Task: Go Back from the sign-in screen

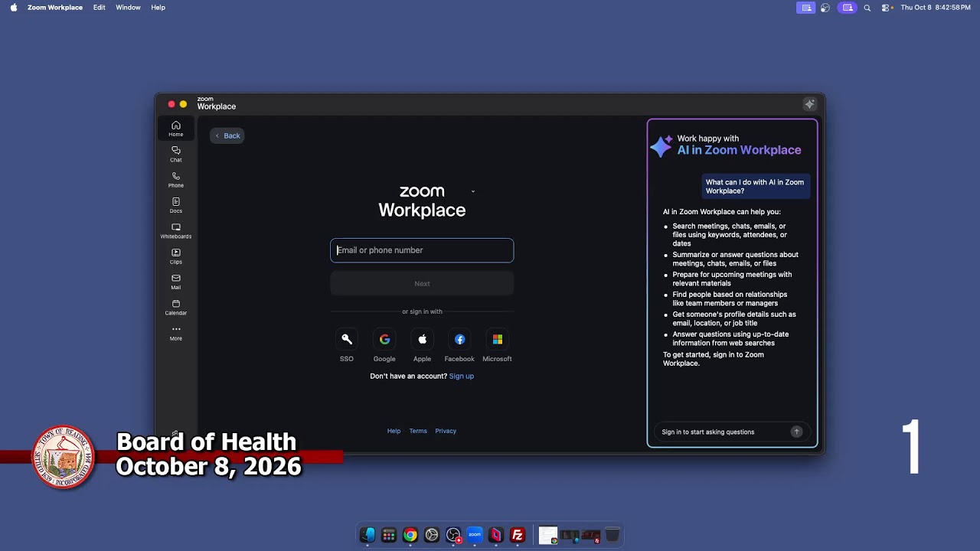Action: 227,135
